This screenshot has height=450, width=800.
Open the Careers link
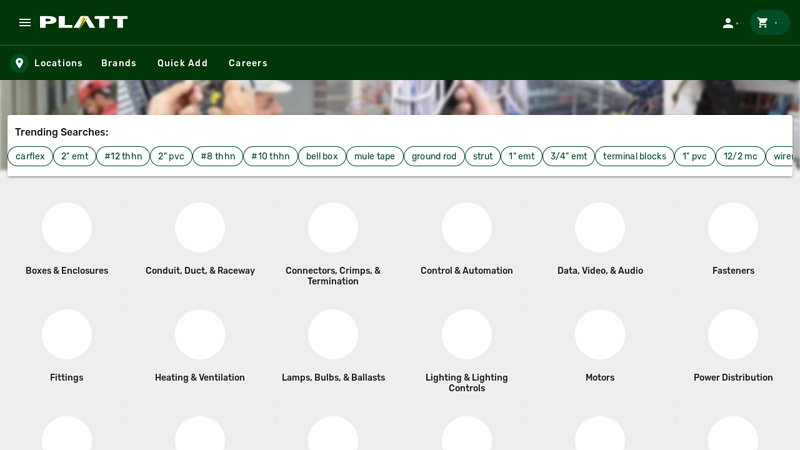(x=248, y=63)
